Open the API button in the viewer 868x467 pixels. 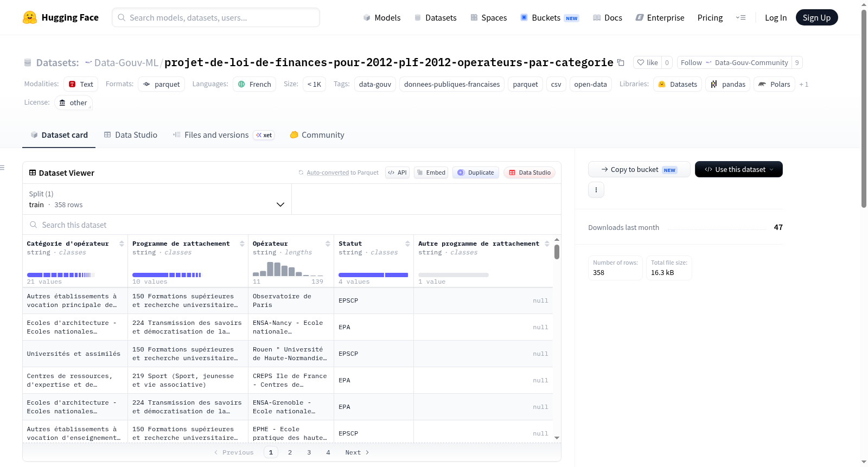[x=397, y=172]
